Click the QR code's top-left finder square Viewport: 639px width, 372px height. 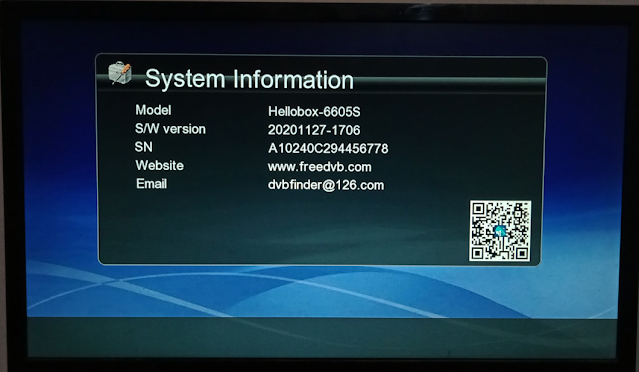pos(478,209)
